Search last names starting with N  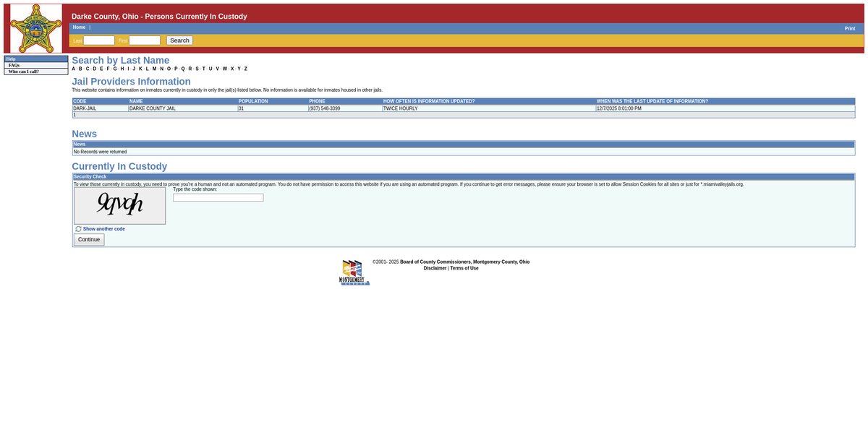coord(162,69)
